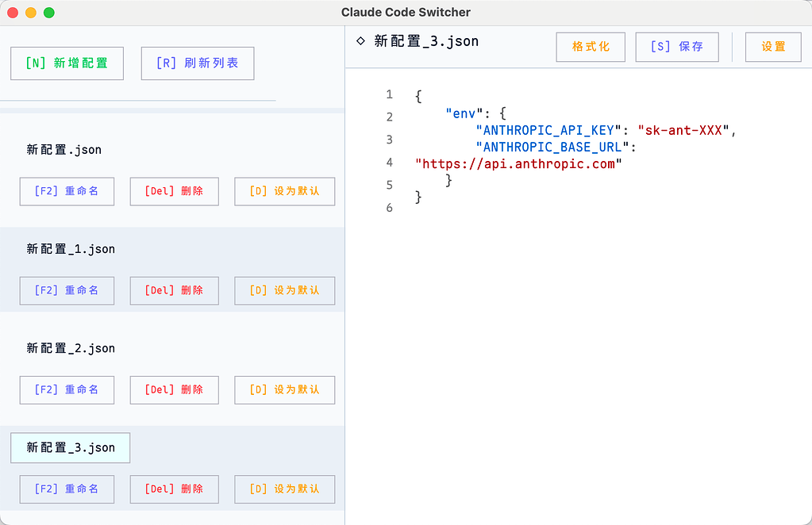Rename 新配置.json with [F2] 重命名
This screenshot has width=812, height=525.
(67, 191)
